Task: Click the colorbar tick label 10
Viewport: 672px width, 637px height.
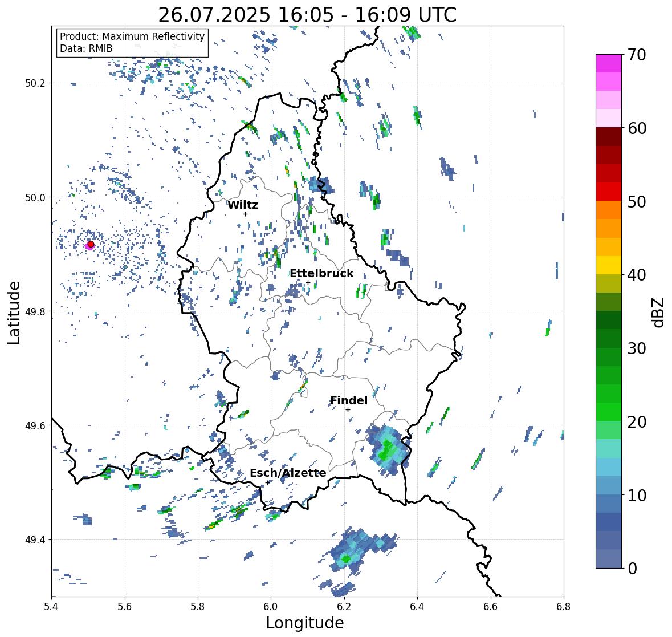Action: [x=637, y=495]
